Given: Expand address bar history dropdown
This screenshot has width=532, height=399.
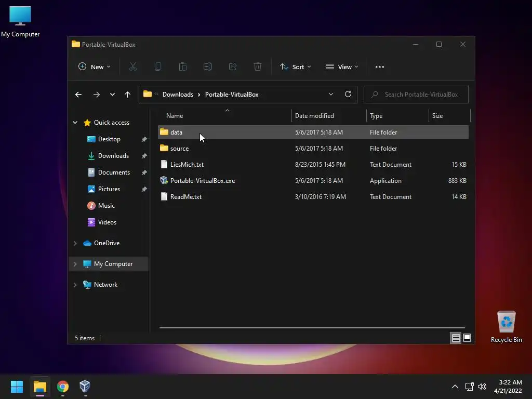Looking at the screenshot, I should click(331, 95).
